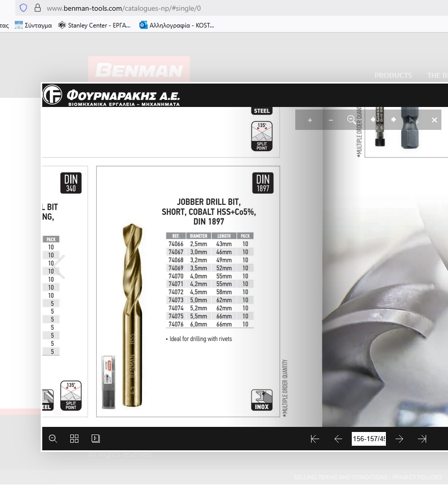
Task: Close the floating zoom toolbar
Action: tap(434, 120)
